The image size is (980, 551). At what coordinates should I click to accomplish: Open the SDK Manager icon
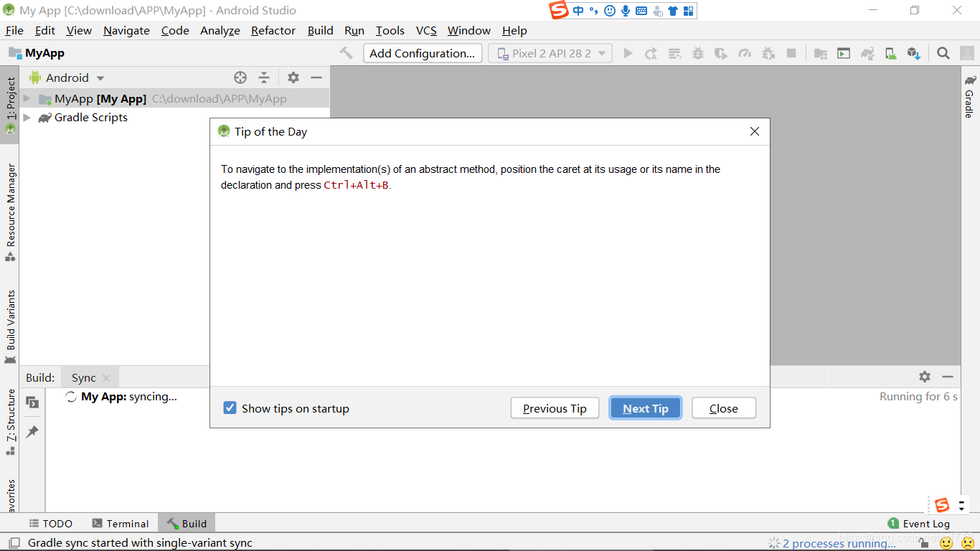913,53
